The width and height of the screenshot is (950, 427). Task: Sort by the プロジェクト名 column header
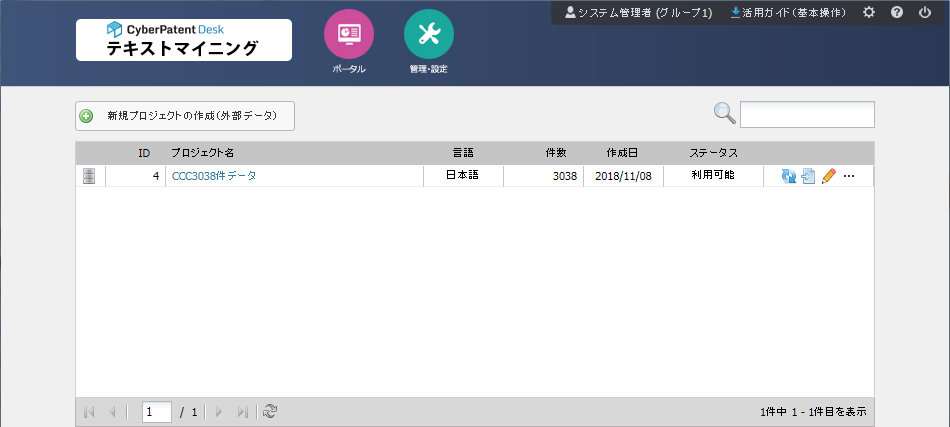point(202,153)
